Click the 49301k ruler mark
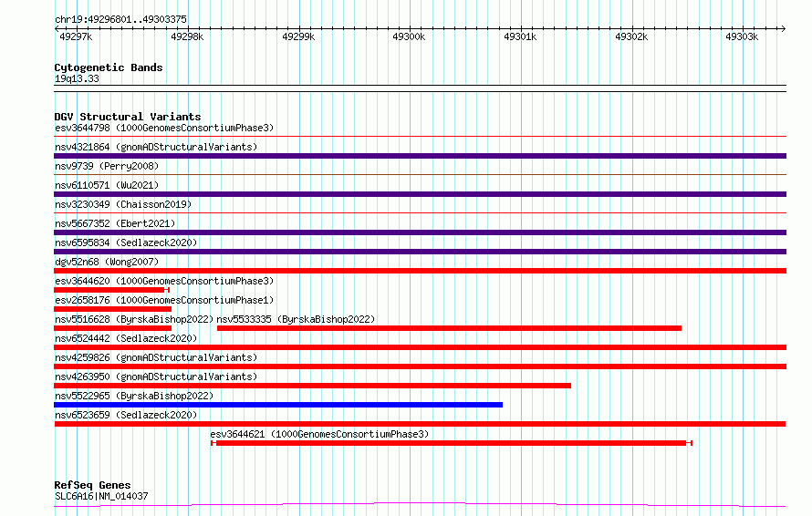 tap(520, 36)
